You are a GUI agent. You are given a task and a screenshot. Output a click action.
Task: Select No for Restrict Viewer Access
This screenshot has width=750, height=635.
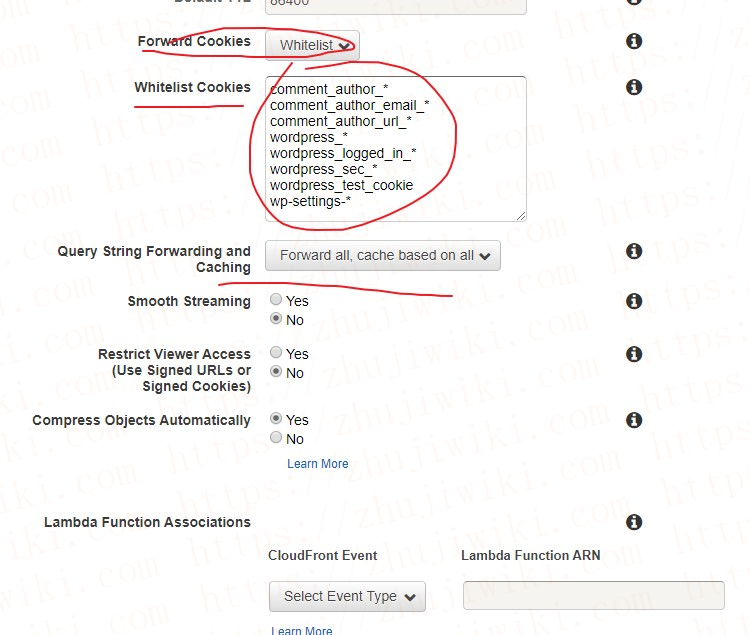click(x=276, y=371)
